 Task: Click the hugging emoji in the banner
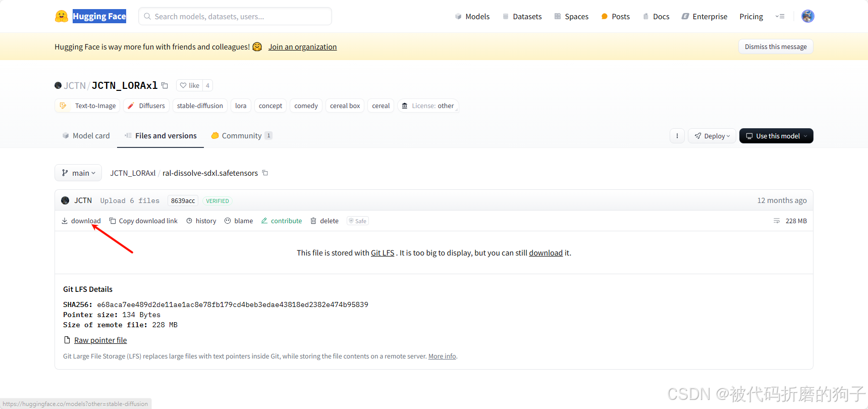point(257,46)
